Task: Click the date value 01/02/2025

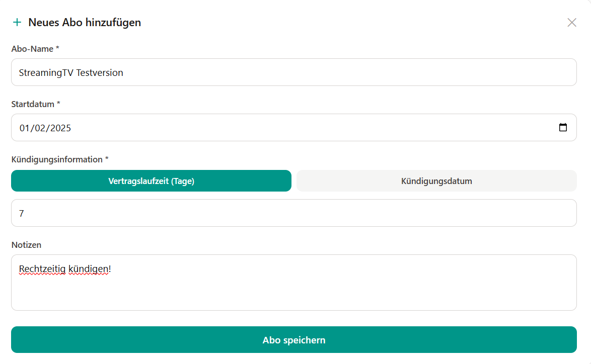Action: click(45, 127)
